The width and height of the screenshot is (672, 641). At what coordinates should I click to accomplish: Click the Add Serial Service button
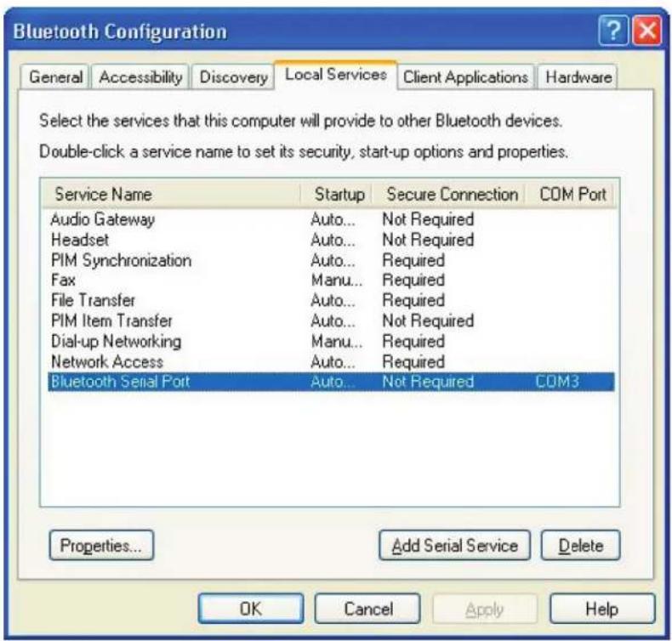[x=455, y=546]
